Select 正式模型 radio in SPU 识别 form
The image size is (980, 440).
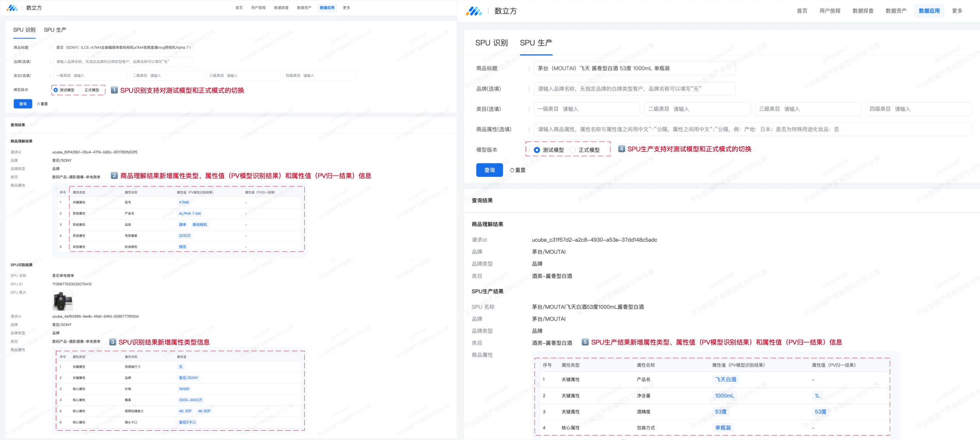tap(81, 90)
